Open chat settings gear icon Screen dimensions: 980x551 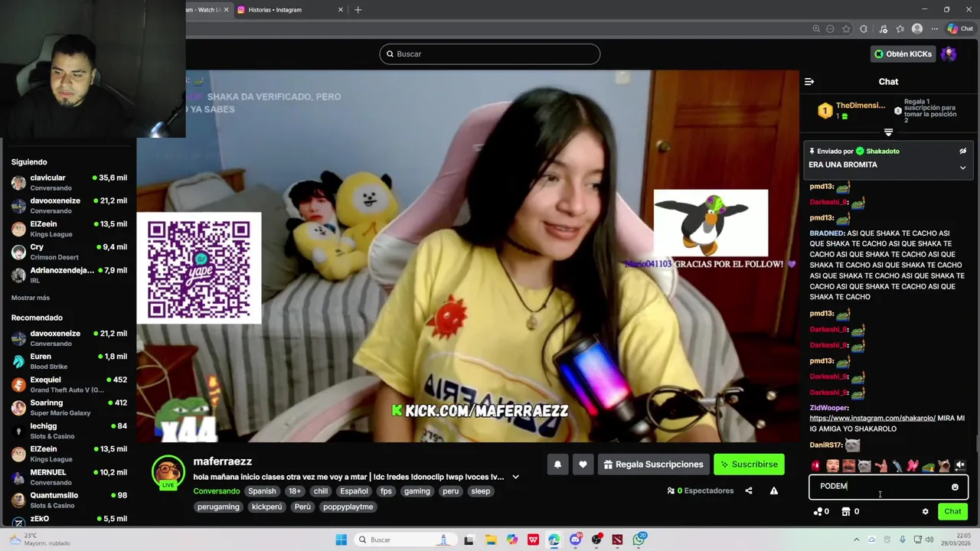[x=925, y=511]
